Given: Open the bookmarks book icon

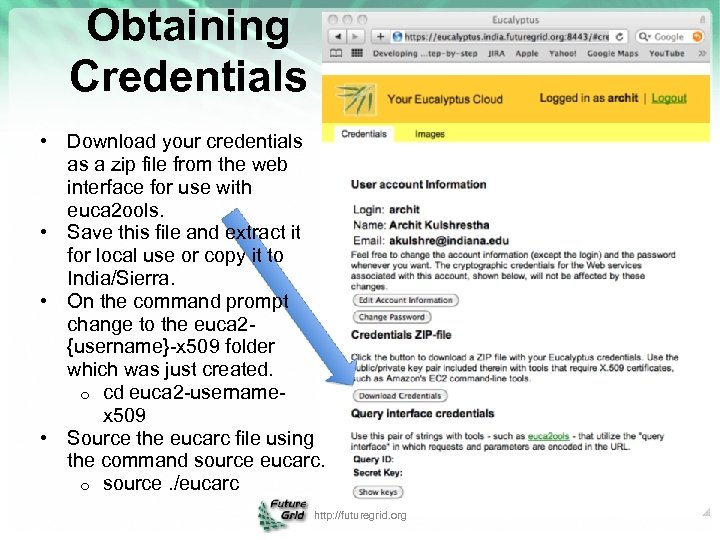Looking at the screenshot, I should 337,53.
